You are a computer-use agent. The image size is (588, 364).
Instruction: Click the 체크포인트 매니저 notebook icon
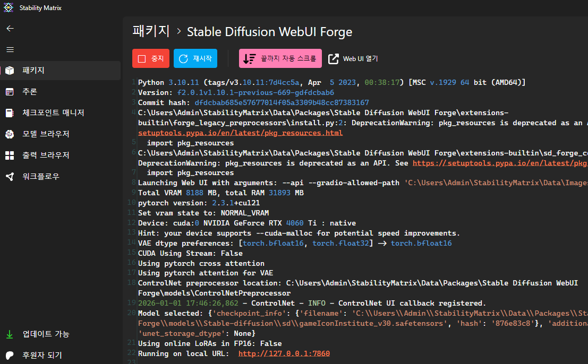click(x=10, y=112)
